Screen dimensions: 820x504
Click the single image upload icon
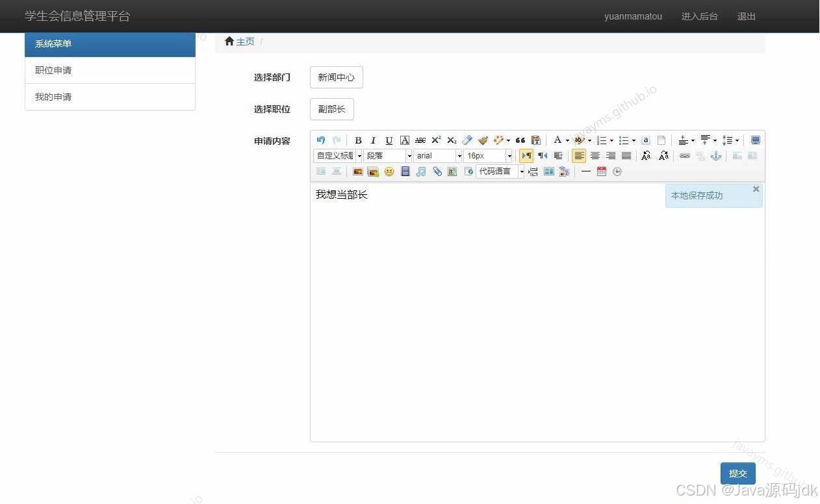[357, 171]
